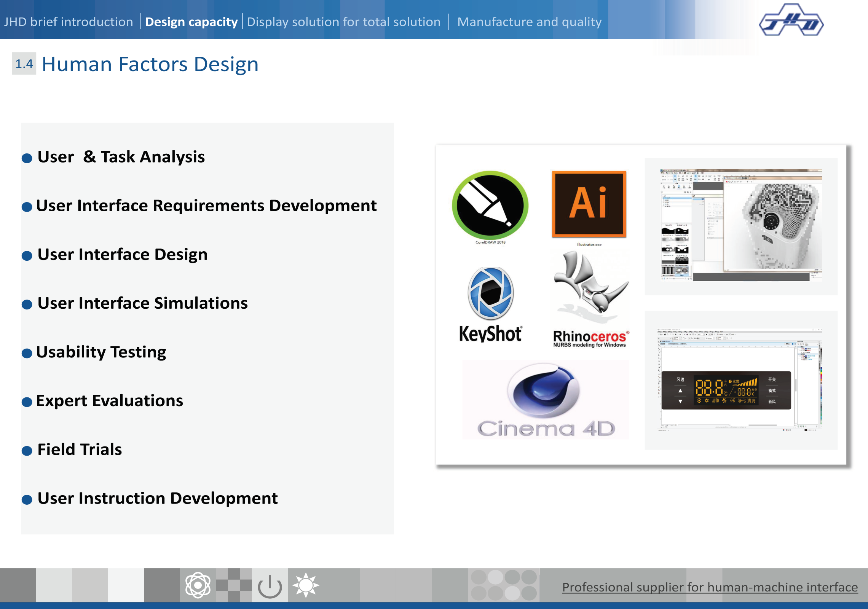Click the CorelDRAW 2018 pen icon
This screenshot has width=868, height=609.
[x=490, y=205]
